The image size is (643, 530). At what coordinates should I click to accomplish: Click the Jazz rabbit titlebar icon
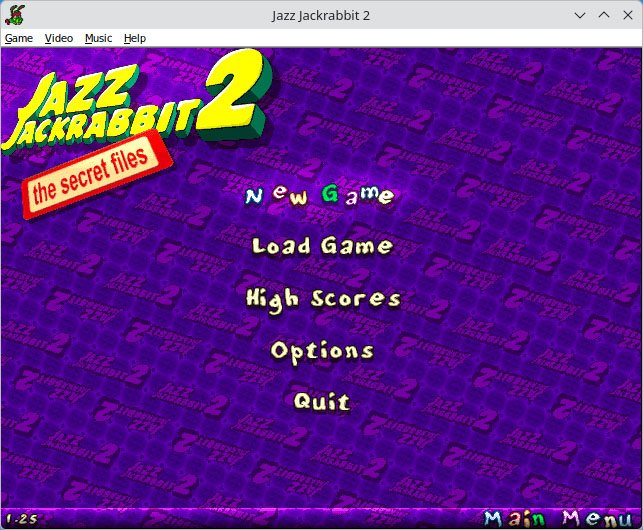(x=15, y=15)
